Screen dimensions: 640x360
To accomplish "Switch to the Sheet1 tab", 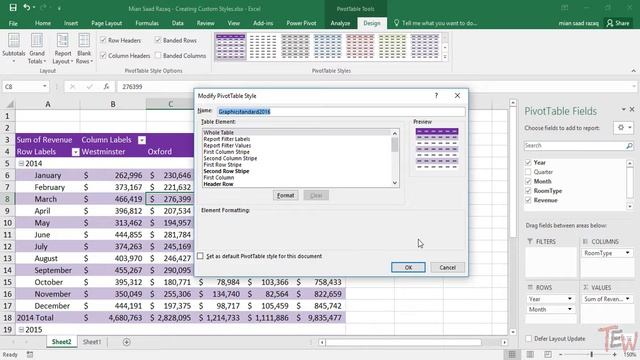I will point(92,342).
